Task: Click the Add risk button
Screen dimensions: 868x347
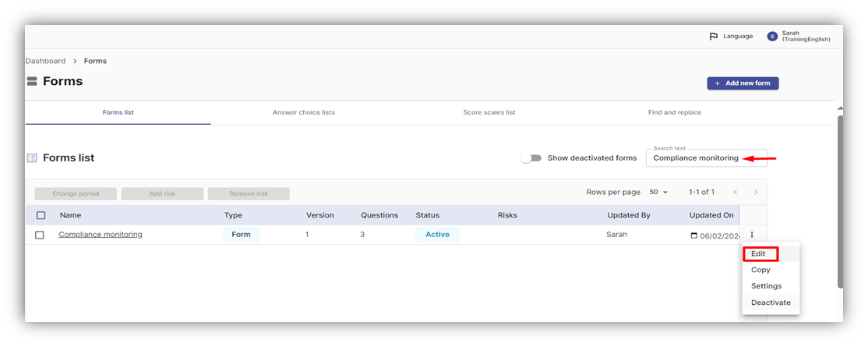Action: [x=162, y=194]
